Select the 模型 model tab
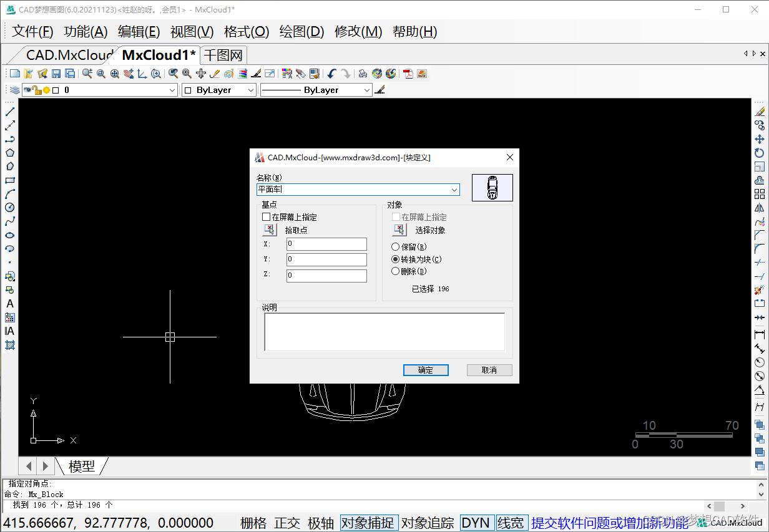 point(82,466)
